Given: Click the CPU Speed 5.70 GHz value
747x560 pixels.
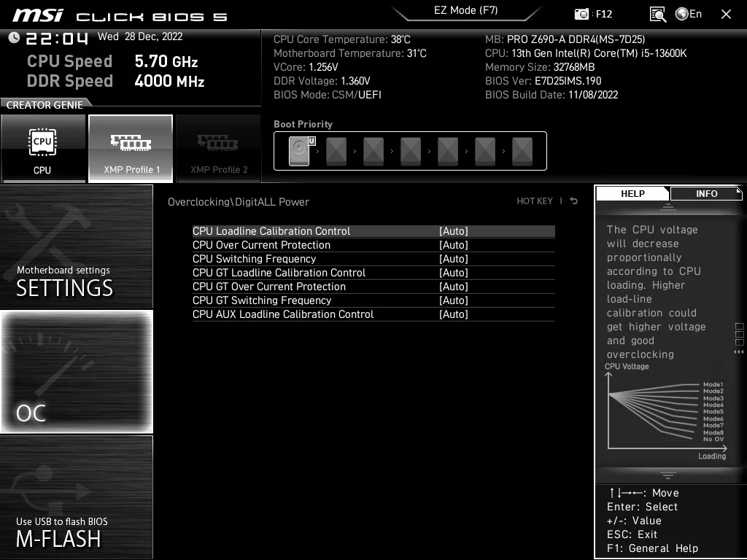Looking at the screenshot, I should pos(166,61).
